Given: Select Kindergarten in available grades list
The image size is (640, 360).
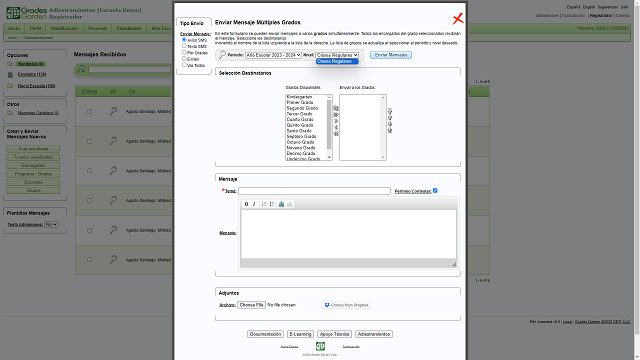Looking at the screenshot, I should 300,97.
